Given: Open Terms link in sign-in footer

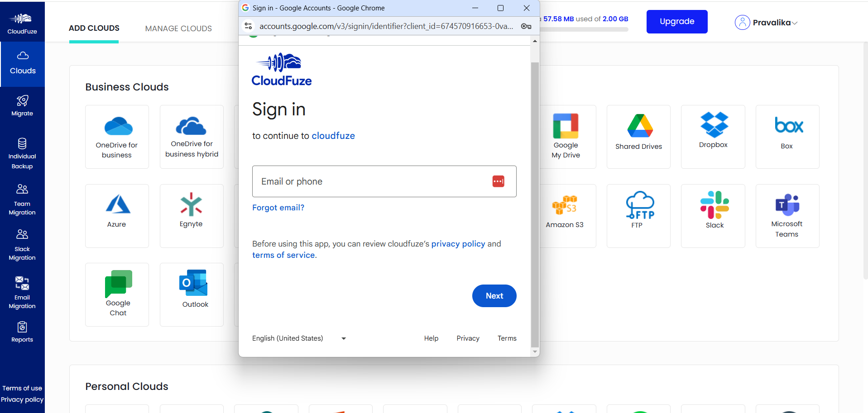Looking at the screenshot, I should coord(507,338).
